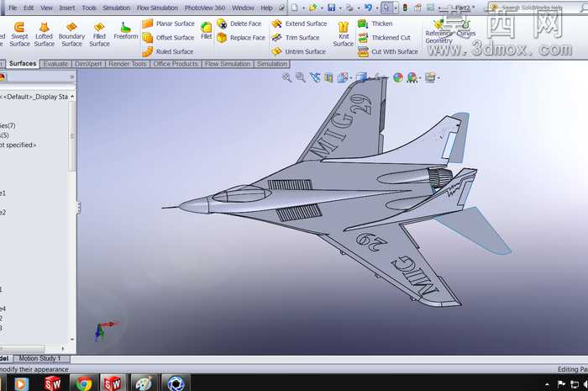The image size is (588, 391).
Task: Click the Thickened Cut tool
Action: click(384, 38)
